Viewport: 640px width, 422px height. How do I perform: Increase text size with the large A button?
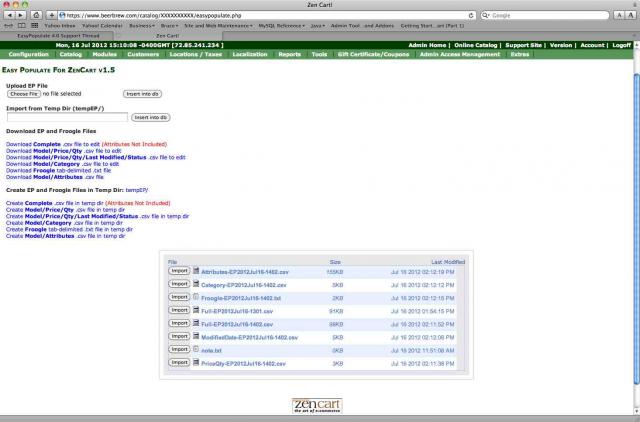click(631, 15)
